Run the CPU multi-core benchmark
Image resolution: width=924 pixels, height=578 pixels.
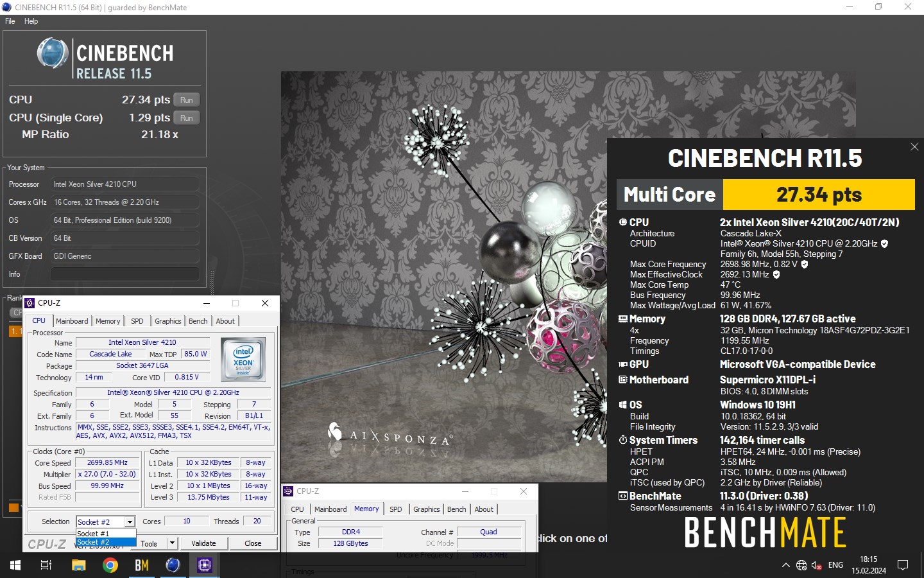[x=187, y=100]
